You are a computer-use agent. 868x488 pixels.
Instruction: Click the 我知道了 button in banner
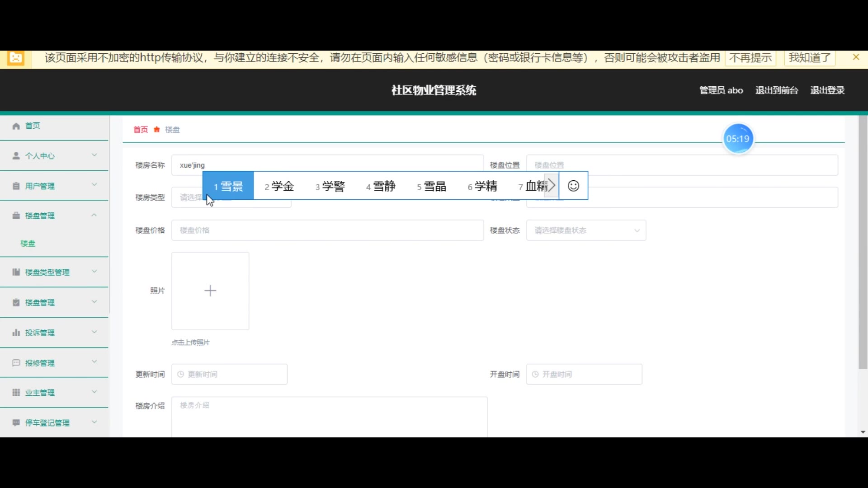pos(809,58)
